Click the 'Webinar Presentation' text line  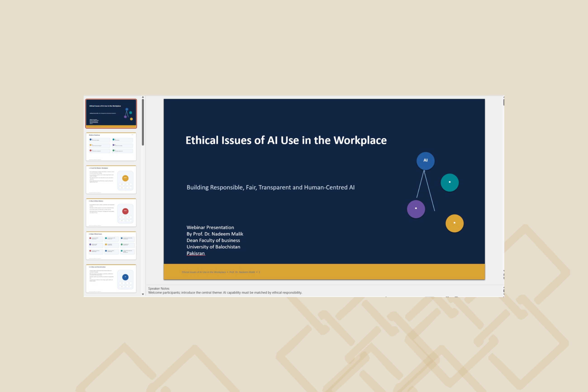210,227
